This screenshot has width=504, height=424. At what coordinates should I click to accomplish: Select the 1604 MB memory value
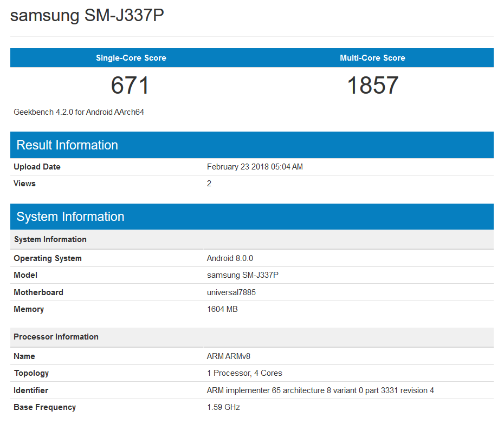point(222,309)
